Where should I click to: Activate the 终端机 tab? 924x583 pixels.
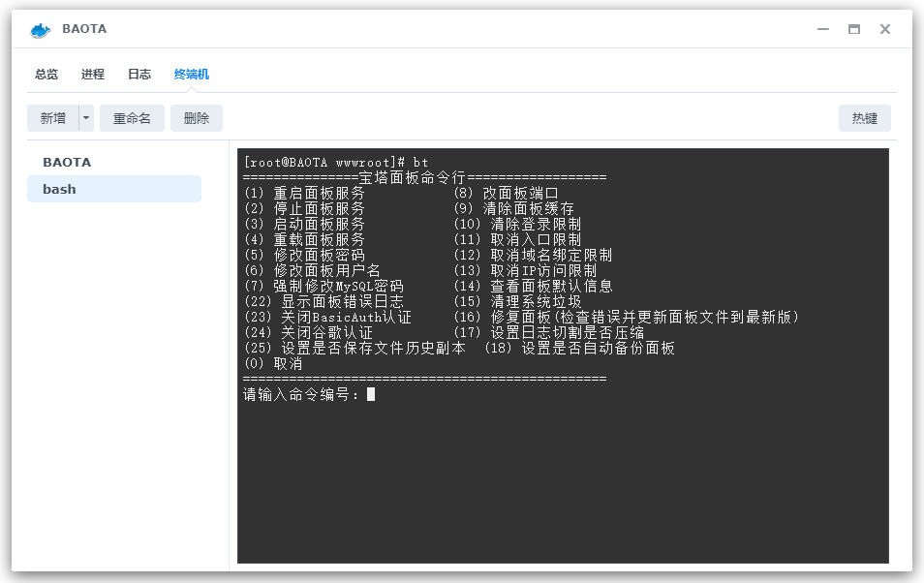click(190, 74)
